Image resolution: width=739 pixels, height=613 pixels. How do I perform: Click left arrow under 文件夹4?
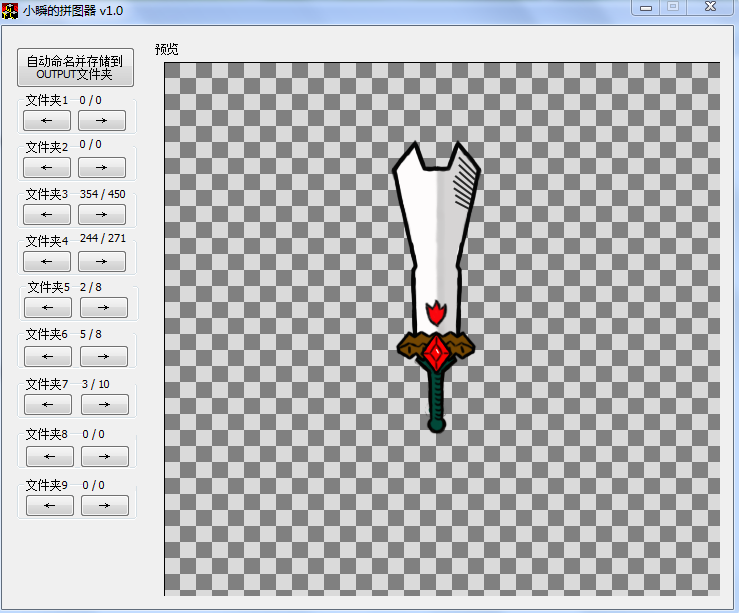tap(47, 261)
